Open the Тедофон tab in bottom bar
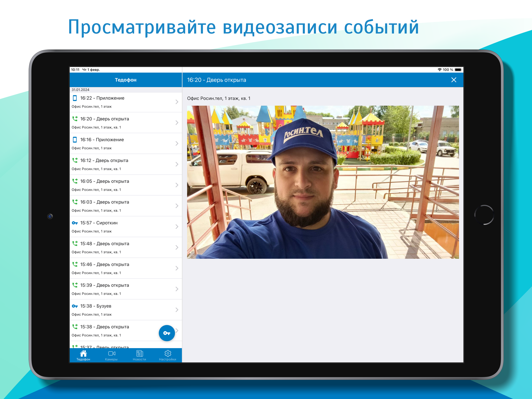Screen dimensions: 532x399 coord(83,355)
